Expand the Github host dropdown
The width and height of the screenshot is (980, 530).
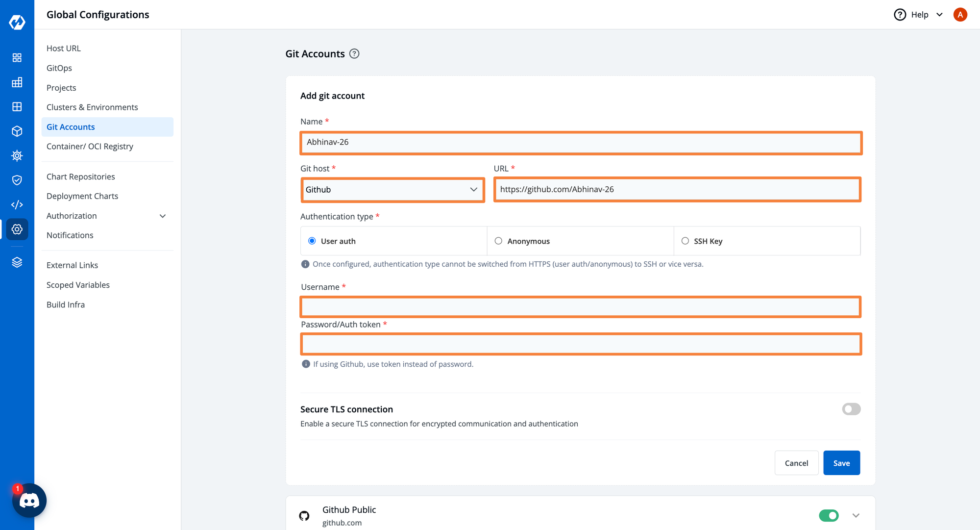[x=473, y=189]
